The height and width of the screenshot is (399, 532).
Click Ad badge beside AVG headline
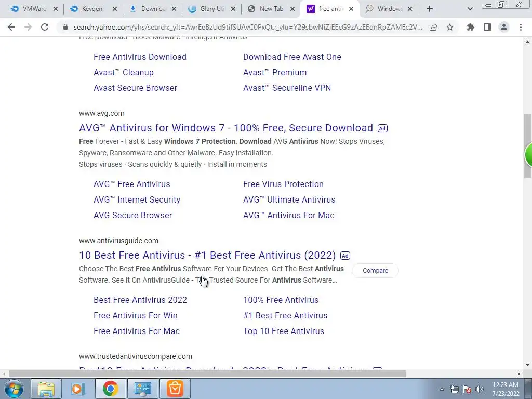382,128
